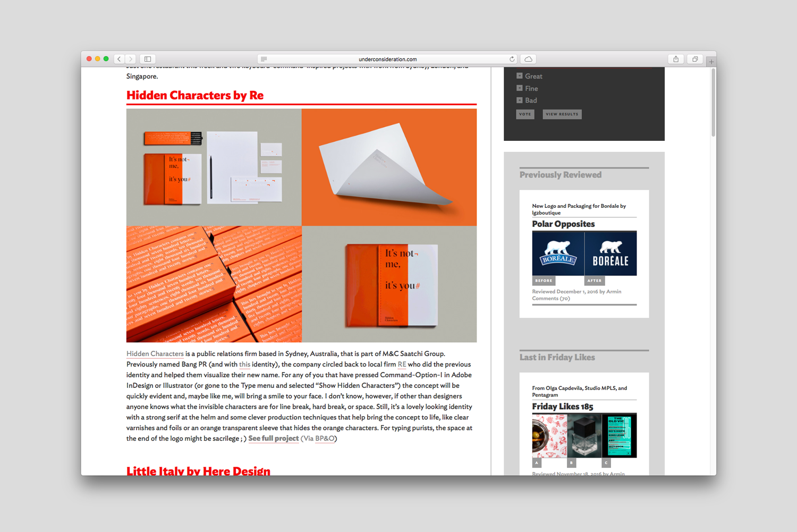
Task: Toggle the Safari sidebar button
Action: click(148, 59)
